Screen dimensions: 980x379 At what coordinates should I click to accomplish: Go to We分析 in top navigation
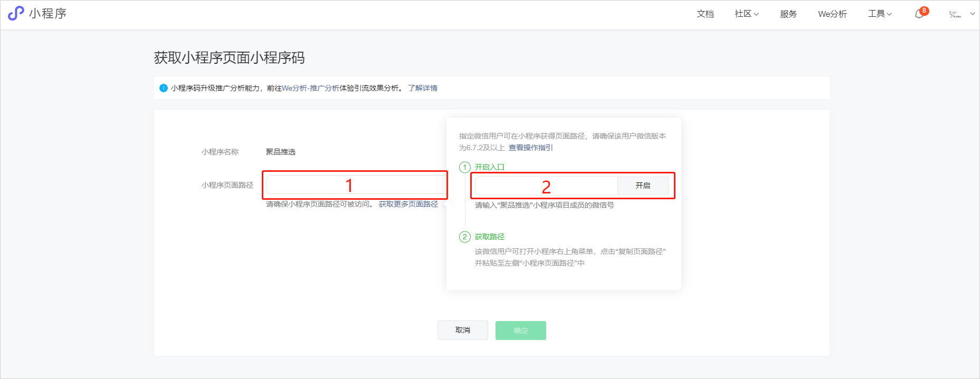[x=832, y=14]
